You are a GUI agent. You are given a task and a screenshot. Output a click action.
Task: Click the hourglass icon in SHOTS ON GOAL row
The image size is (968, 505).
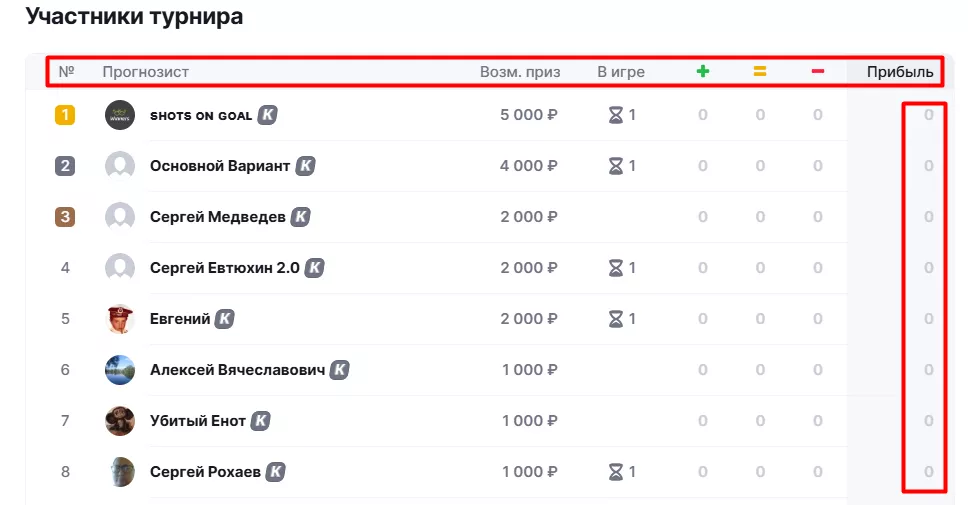616,115
